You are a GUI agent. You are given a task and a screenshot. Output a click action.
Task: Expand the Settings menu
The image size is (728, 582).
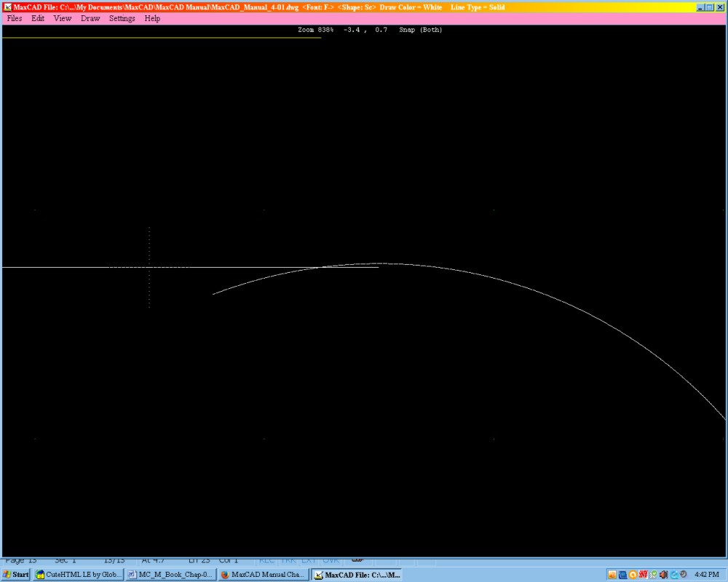point(122,18)
